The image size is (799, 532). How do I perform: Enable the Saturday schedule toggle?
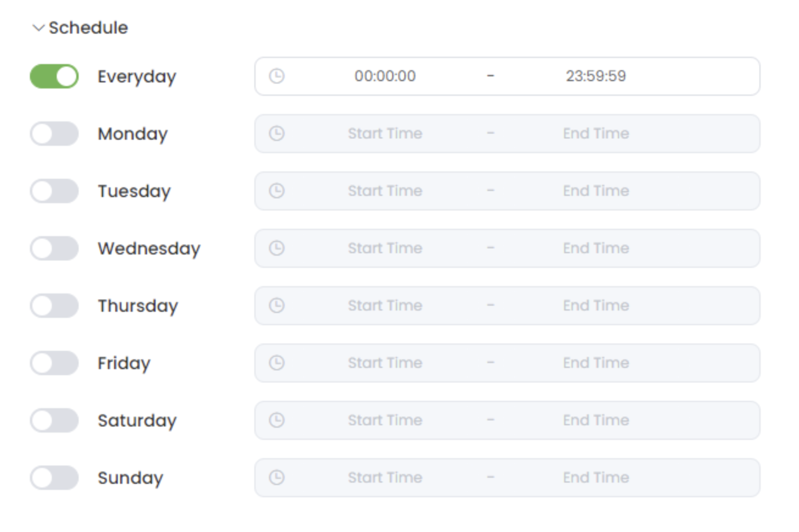[54, 420]
